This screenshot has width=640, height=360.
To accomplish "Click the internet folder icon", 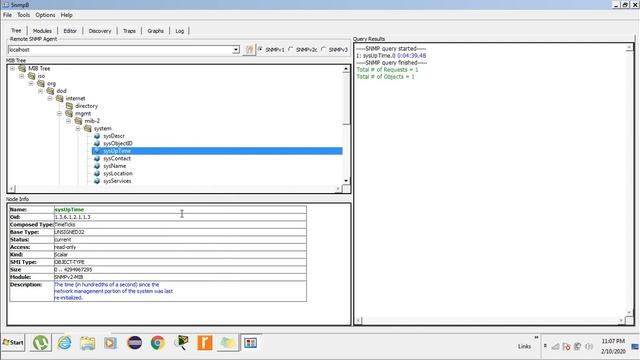I will point(60,98).
